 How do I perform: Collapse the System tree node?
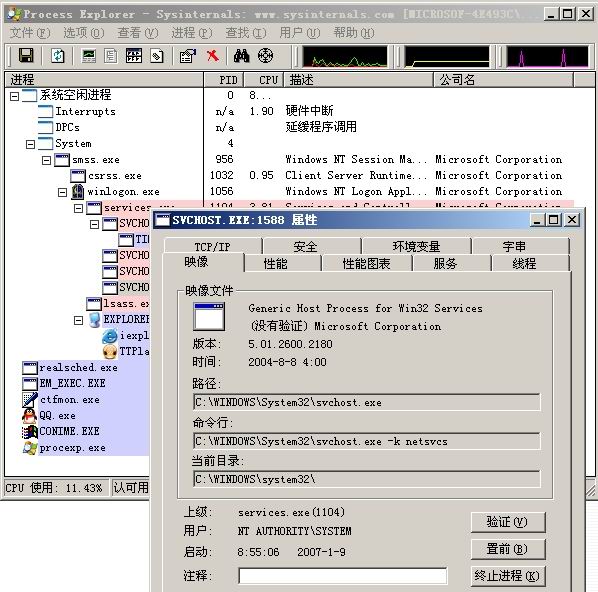tap(31, 144)
